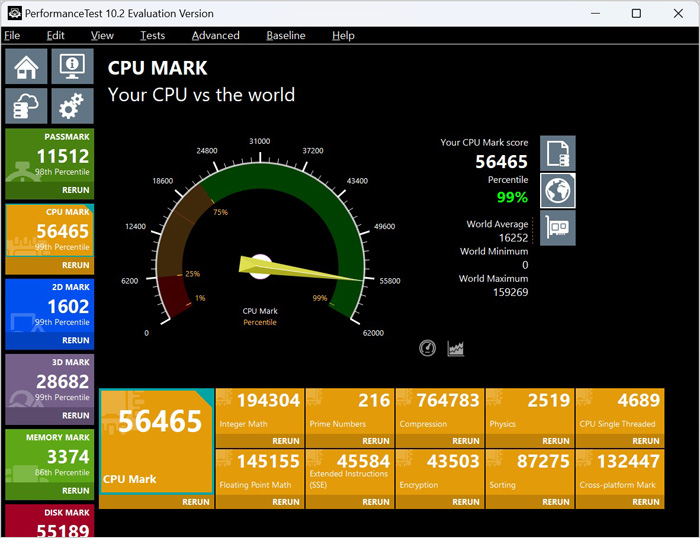Click the Memory Mark score tile
The width and height of the screenshot is (700, 538).
pyautogui.click(x=50, y=458)
